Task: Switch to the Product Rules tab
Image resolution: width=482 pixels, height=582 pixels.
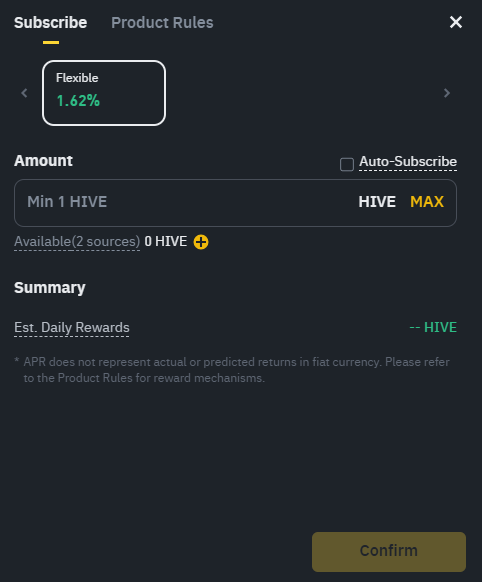Action: coord(162,23)
